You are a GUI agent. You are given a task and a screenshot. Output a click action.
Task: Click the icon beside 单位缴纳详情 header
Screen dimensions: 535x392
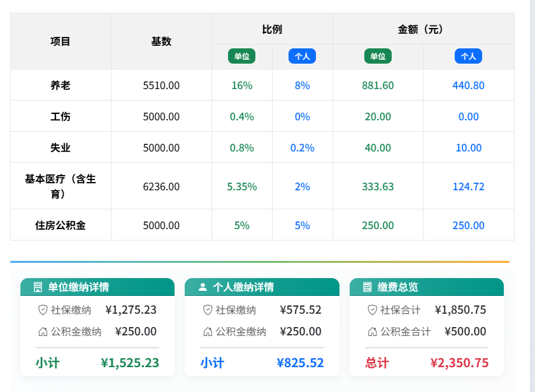[x=38, y=287]
